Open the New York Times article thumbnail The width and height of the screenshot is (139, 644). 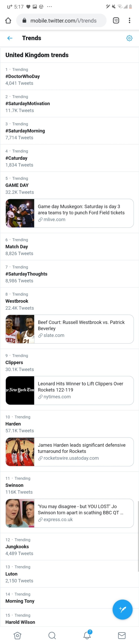(x=20, y=390)
